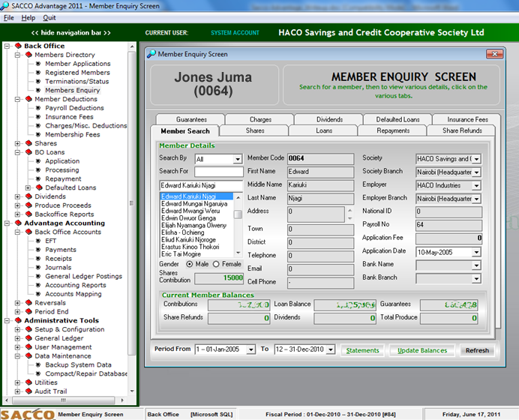Click the Reversals red diamond icon
This screenshot has width=519, height=420.
[28, 303]
